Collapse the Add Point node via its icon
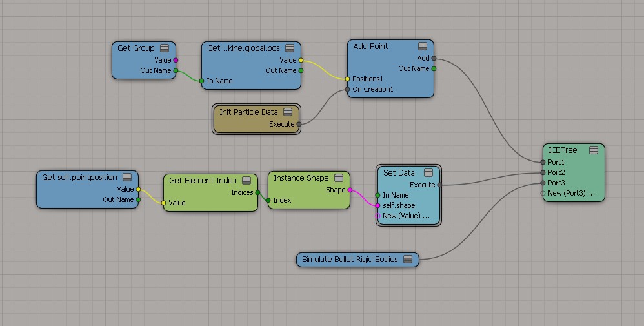This screenshot has height=326, width=644. [423, 46]
